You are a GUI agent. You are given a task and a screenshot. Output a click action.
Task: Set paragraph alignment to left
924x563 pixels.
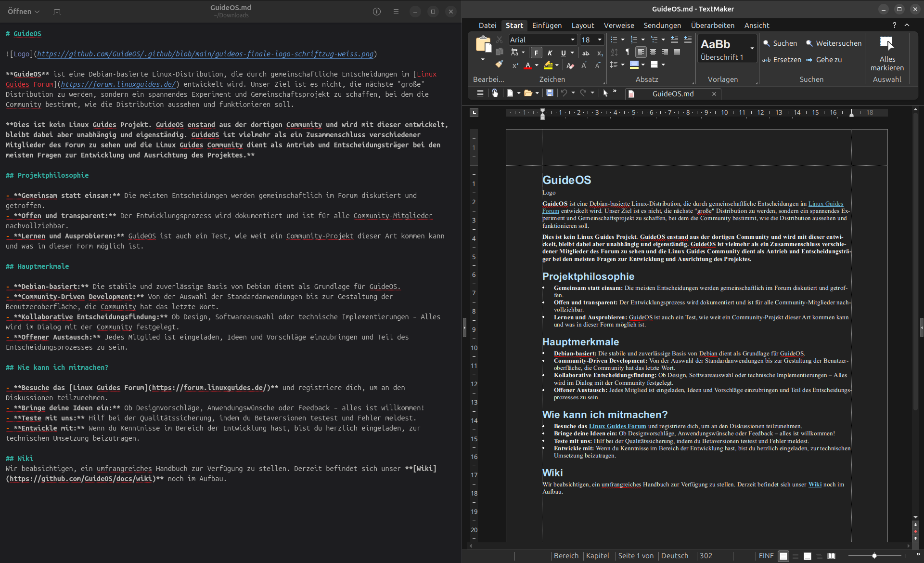(x=641, y=52)
